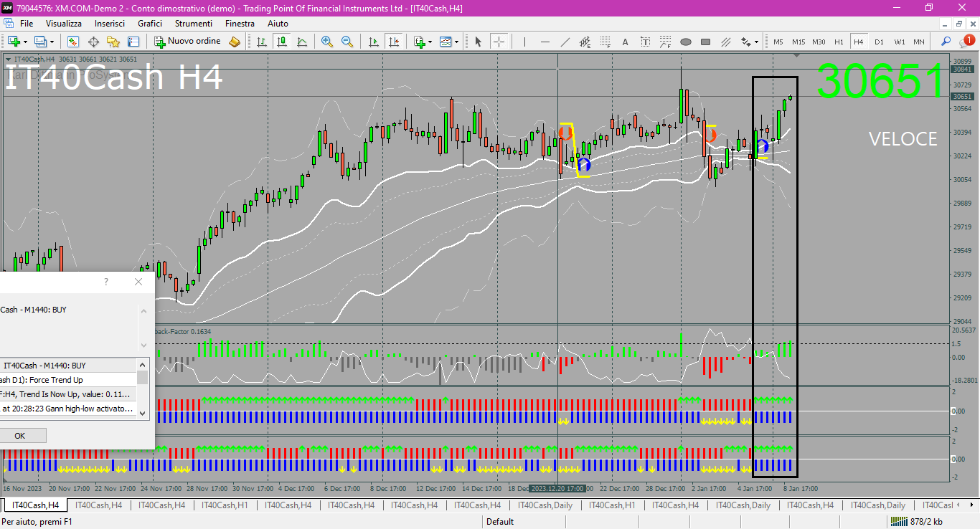
Task: Open the Strumenti menu
Action: (194, 23)
